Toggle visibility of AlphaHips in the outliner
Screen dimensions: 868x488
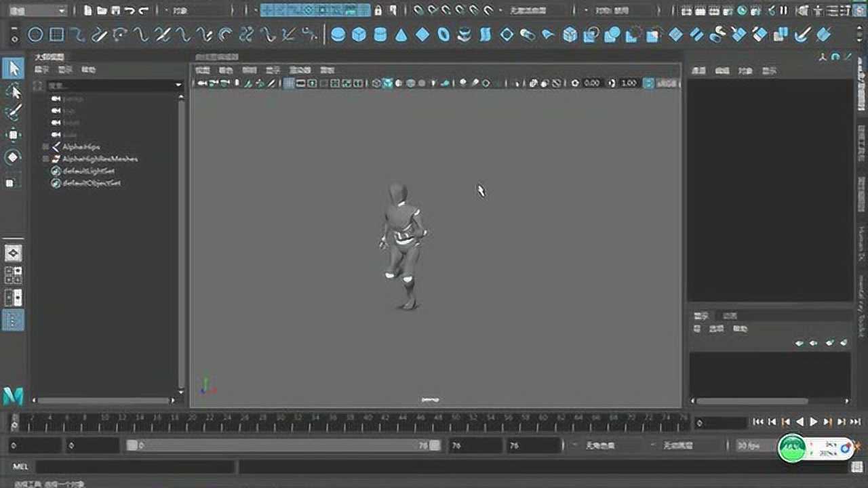(x=46, y=146)
